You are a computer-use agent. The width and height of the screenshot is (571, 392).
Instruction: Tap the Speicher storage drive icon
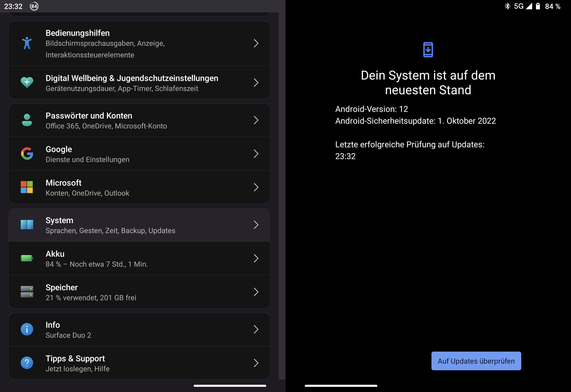coord(27,292)
